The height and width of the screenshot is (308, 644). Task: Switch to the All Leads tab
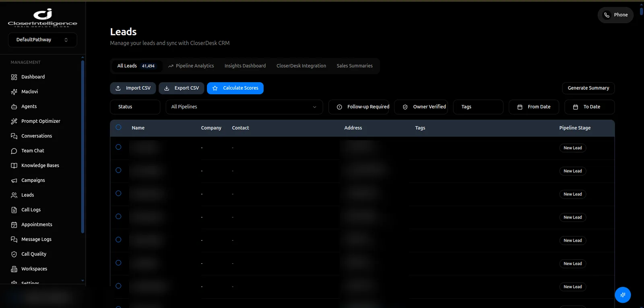pos(136,66)
